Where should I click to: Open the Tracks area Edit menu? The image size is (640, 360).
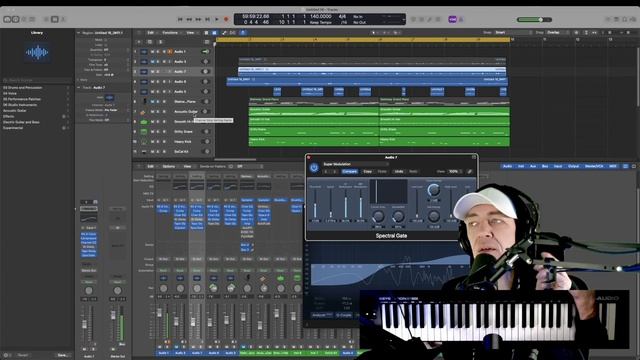coord(151,33)
